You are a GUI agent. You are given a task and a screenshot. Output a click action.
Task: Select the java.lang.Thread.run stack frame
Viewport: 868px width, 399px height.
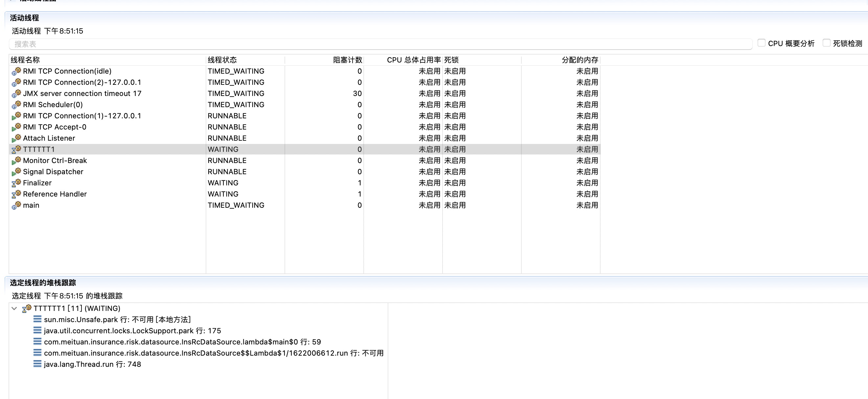92,364
